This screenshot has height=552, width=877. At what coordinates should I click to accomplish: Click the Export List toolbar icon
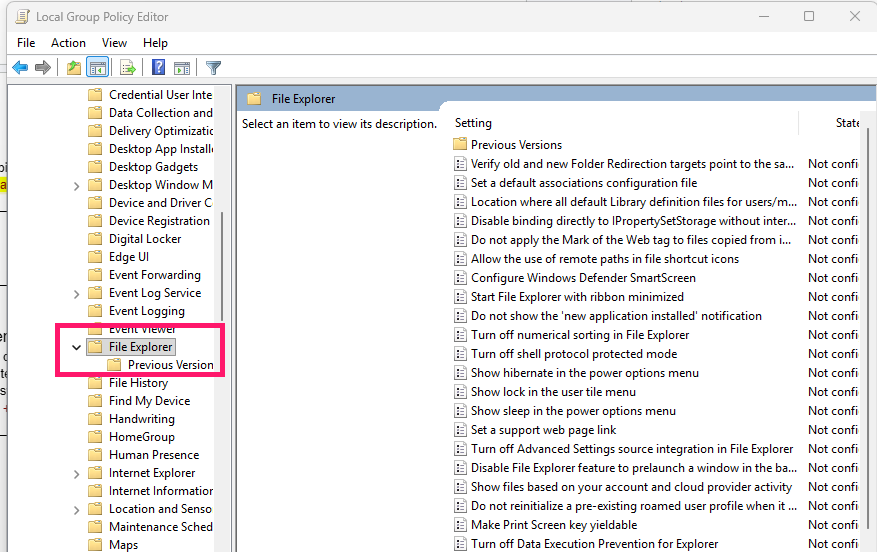coord(128,68)
